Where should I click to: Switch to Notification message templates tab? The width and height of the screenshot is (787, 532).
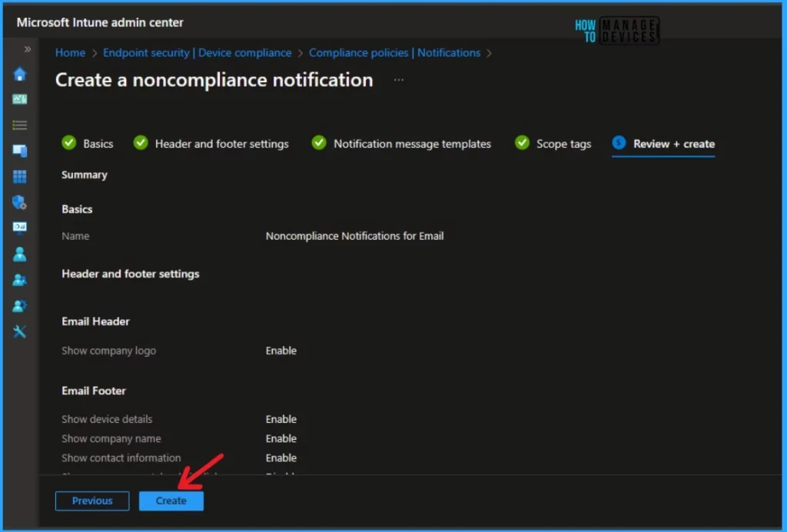[x=401, y=144]
